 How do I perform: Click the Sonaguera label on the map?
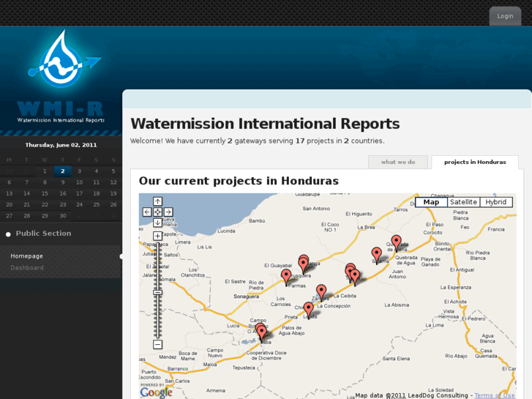[246, 297]
